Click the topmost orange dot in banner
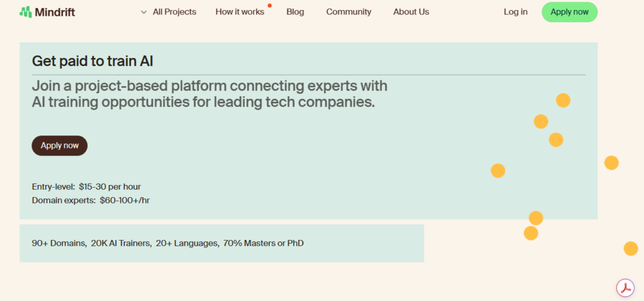Screen dimensions: 644x301 click(563, 100)
